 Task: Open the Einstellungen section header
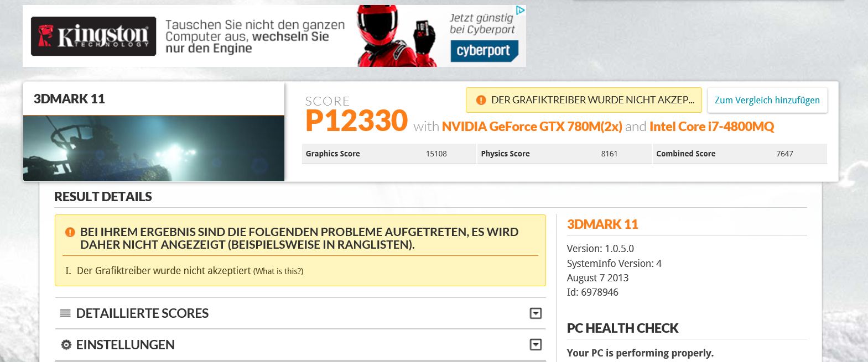125,345
